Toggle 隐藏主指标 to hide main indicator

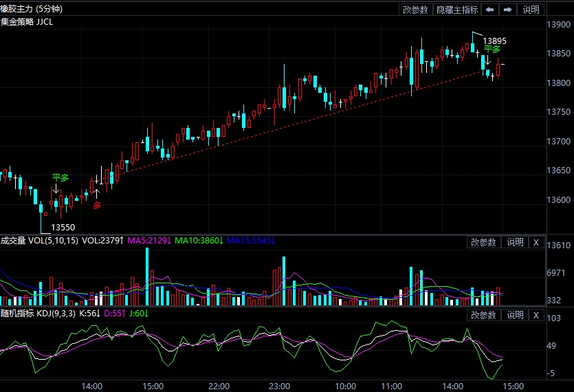[457, 10]
